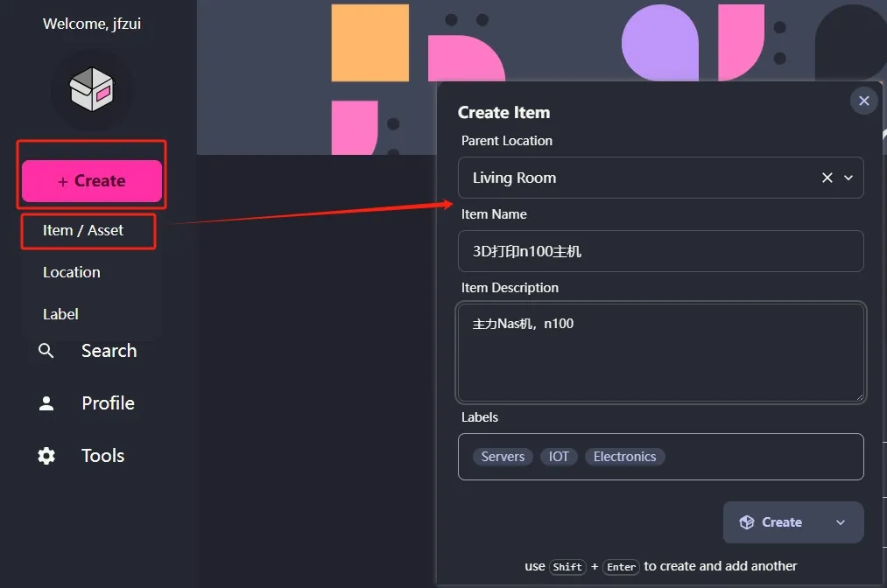
Task: Click the Homebox box logo icon
Action: [x=92, y=90]
